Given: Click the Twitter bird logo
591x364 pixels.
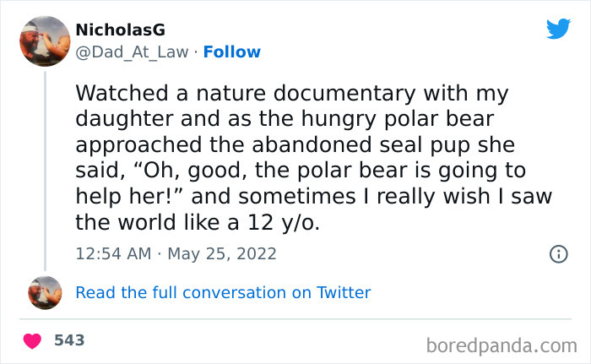Looking at the screenshot, I should pos(558,29).
